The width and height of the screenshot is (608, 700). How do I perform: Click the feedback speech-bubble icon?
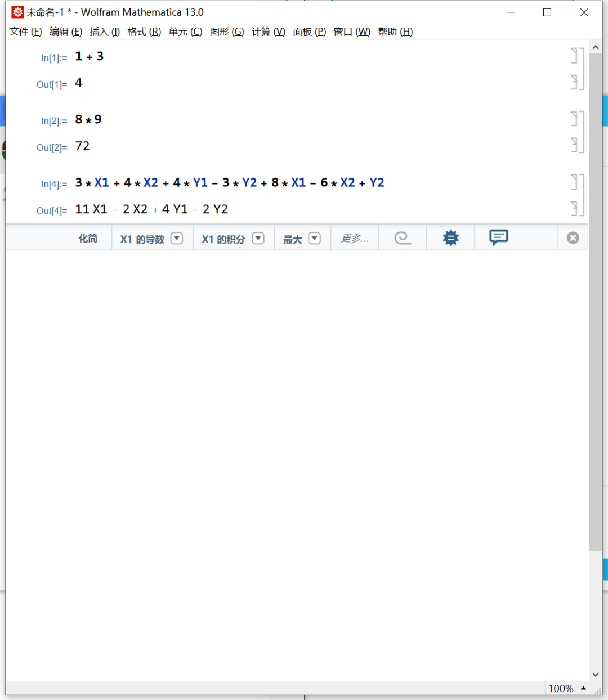498,237
